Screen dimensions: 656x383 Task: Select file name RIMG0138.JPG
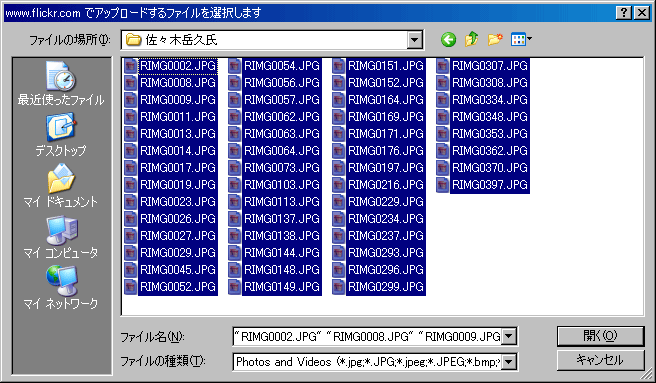tap(282, 236)
